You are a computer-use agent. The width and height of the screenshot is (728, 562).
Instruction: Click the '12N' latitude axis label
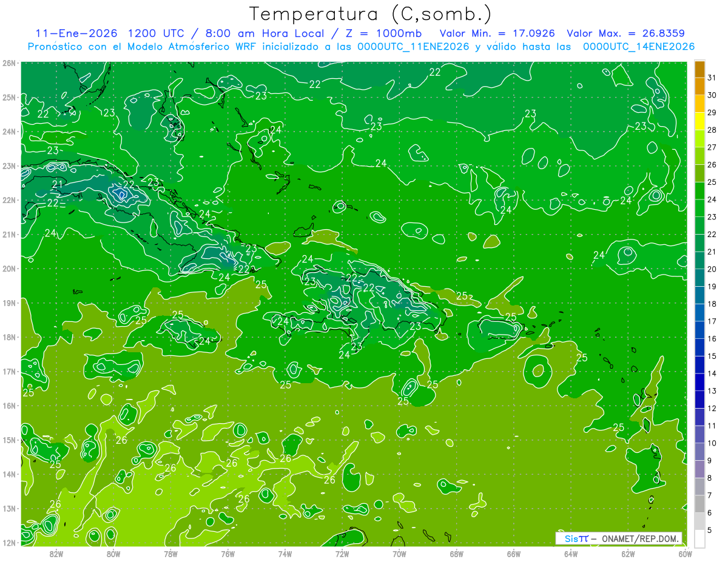tap(8, 543)
